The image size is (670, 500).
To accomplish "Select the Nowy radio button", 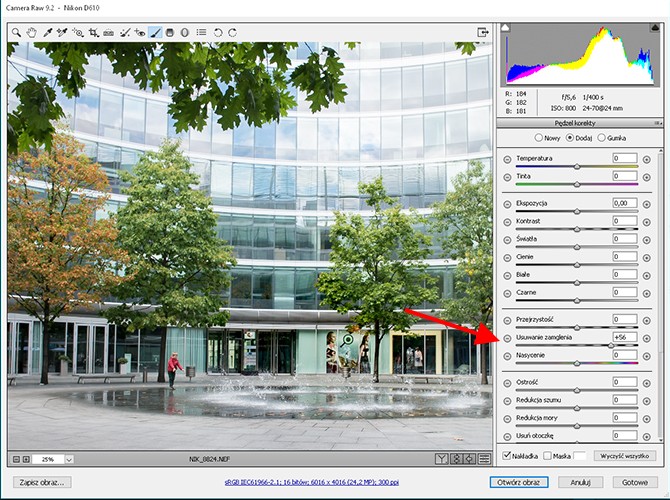I will (x=540, y=137).
